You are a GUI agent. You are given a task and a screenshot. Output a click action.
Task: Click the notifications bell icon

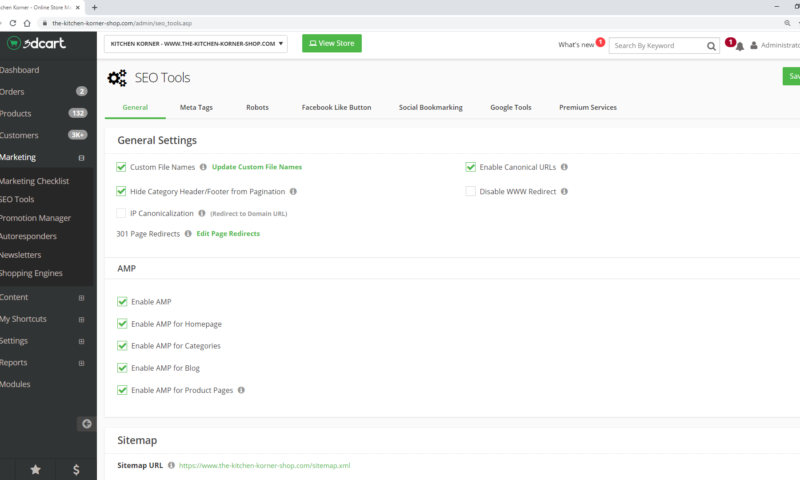click(x=739, y=46)
